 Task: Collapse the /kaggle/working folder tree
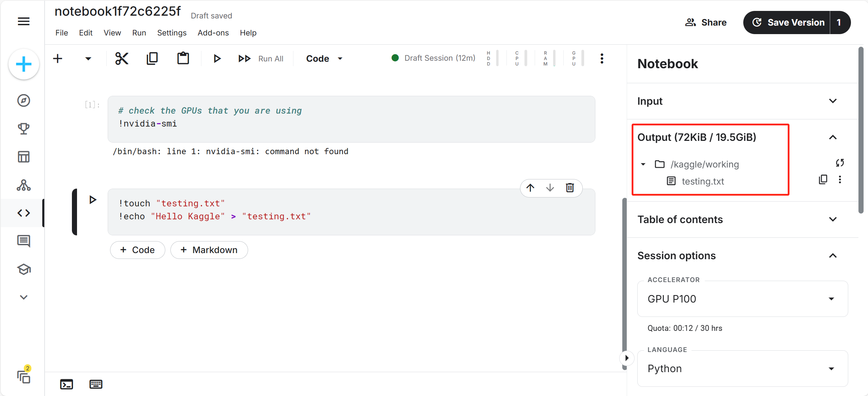[643, 164]
